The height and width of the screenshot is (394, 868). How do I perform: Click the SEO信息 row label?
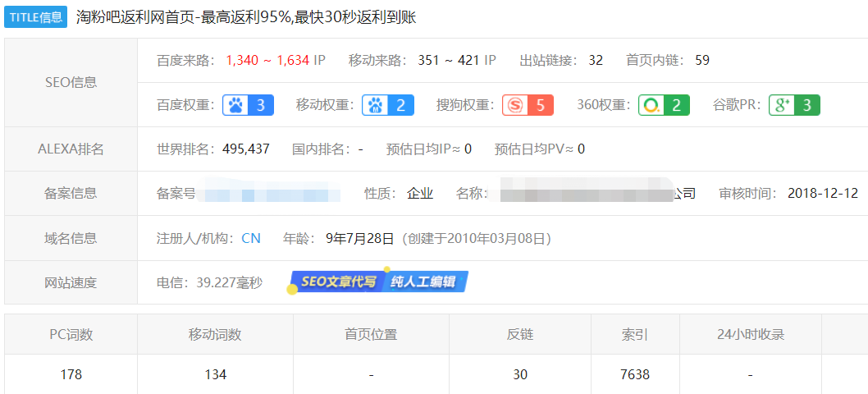click(x=71, y=83)
